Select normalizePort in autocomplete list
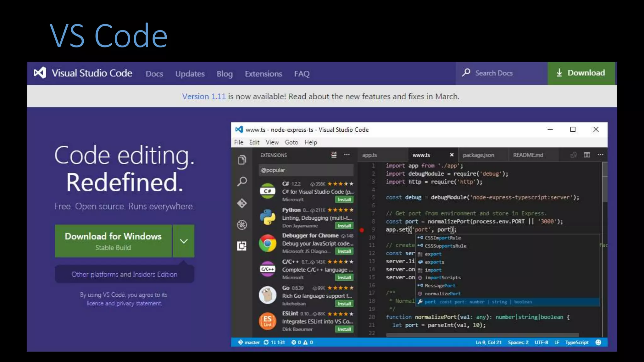The width and height of the screenshot is (644, 362). point(508,293)
